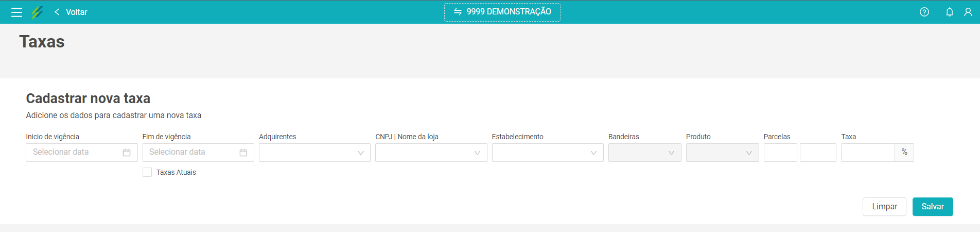This screenshot has height=232, width=980.
Task: Open the user profile icon
Action: [x=968, y=12]
